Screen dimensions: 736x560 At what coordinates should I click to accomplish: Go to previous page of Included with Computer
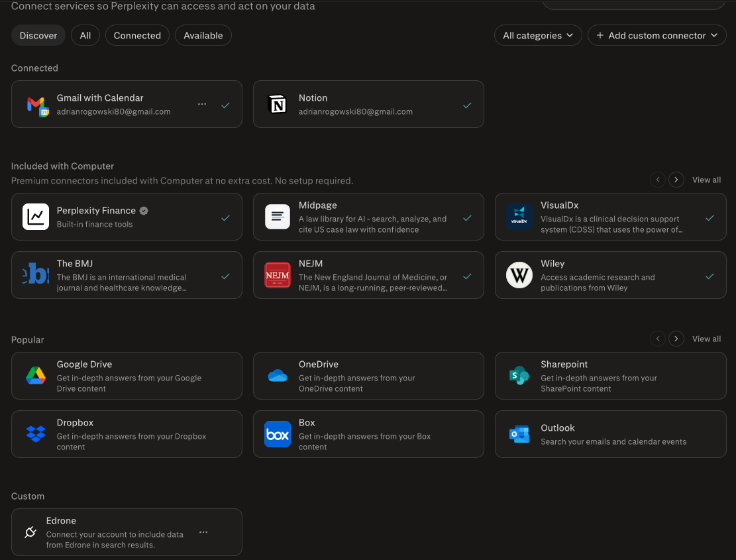(x=658, y=180)
